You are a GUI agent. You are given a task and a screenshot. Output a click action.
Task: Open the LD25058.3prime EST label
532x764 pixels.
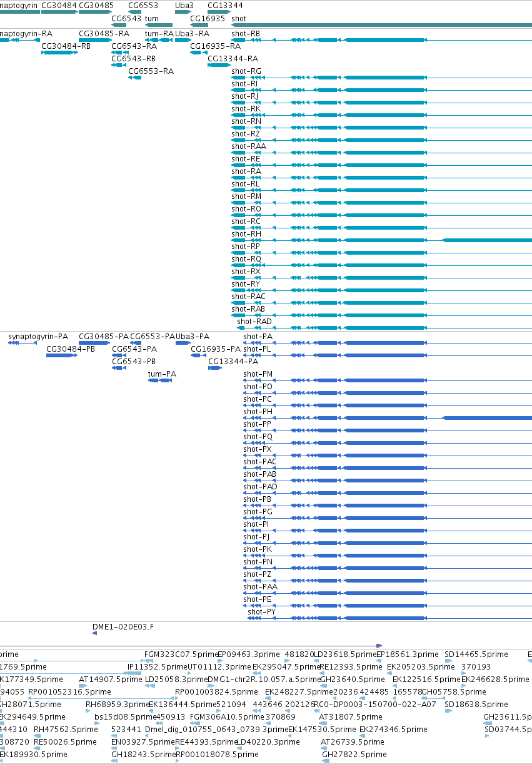176,679
